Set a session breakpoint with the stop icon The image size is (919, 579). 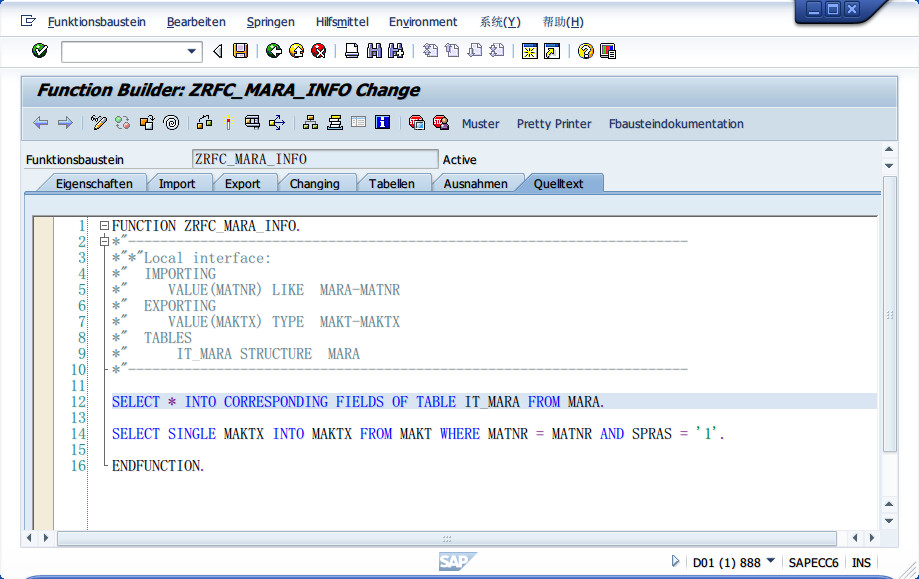coord(417,122)
